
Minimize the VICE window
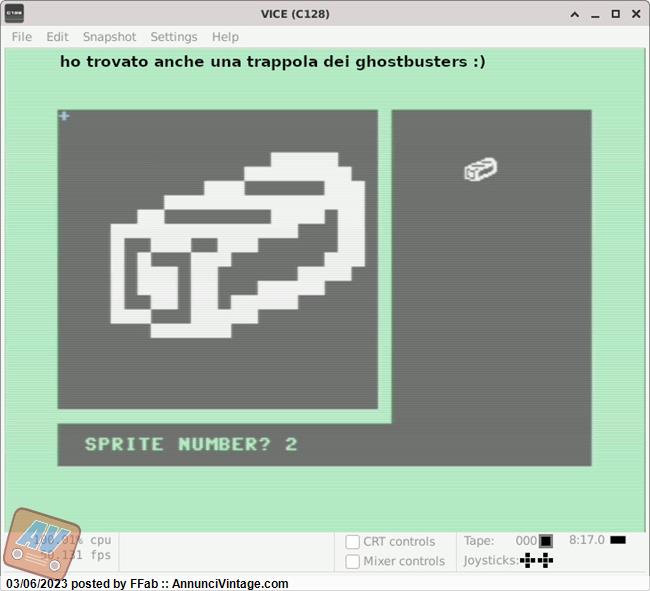click(595, 15)
